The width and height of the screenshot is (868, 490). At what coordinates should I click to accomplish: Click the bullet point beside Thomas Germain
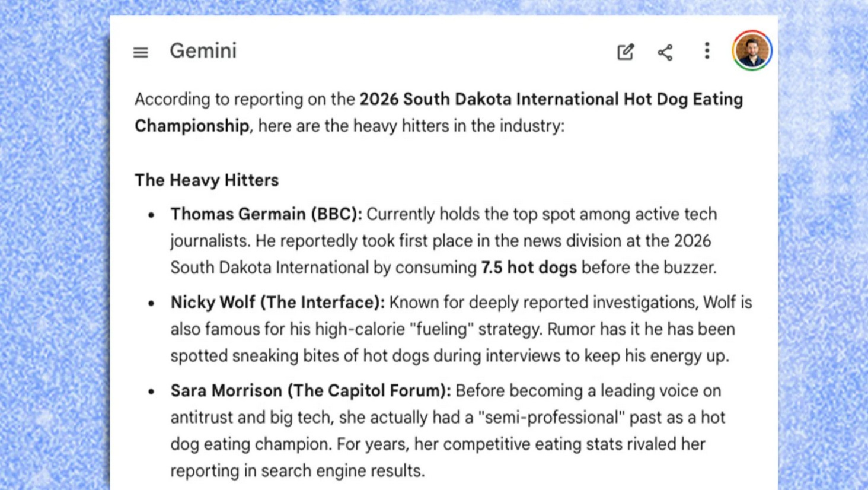tap(152, 215)
